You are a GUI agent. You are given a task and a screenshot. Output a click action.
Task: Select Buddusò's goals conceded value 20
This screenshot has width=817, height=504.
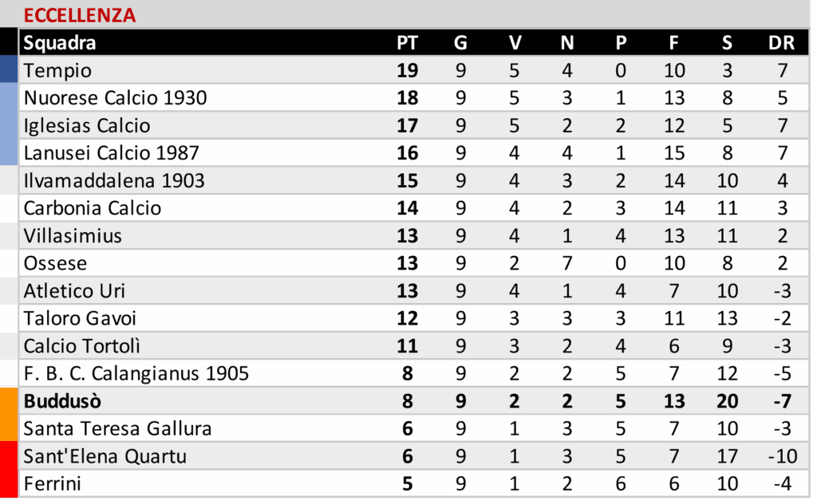tap(727, 401)
